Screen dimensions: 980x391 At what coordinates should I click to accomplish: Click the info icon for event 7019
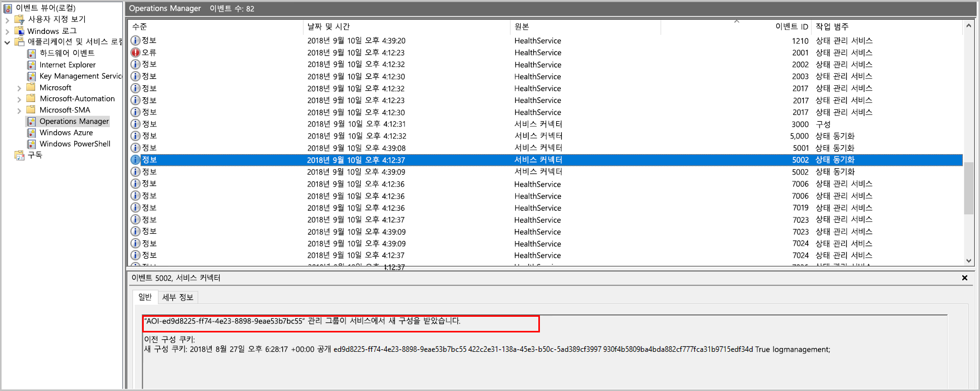tap(135, 208)
